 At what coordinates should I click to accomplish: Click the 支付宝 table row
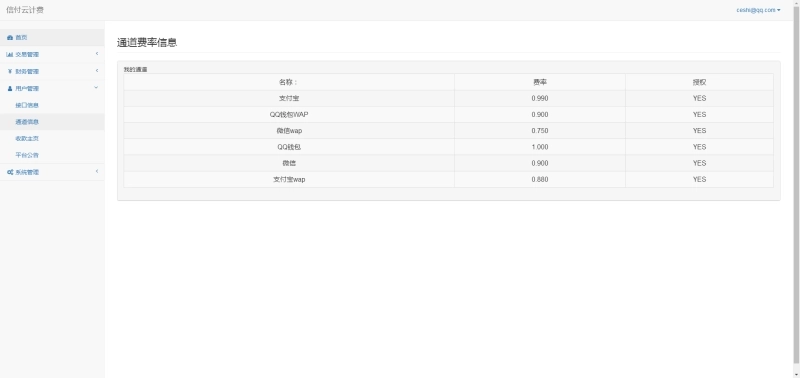pyautogui.click(x=448, y=98)
